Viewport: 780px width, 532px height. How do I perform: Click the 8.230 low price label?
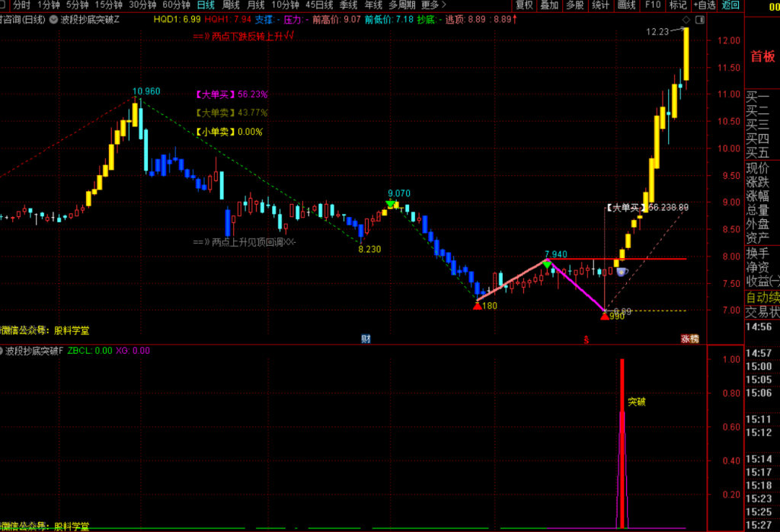click(x=369, y=249)
